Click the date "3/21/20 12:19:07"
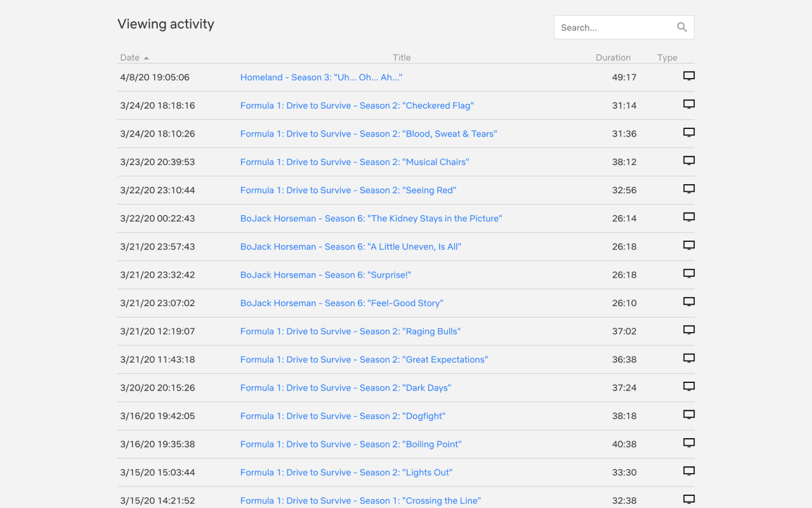The image size is (812, 508). (x=157, y=331)
